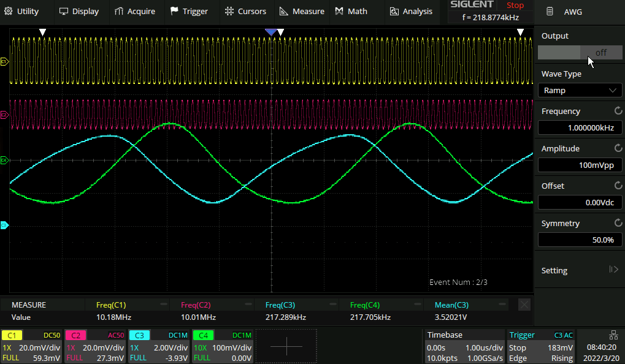Open the Timebase settings box

(464, 346)
